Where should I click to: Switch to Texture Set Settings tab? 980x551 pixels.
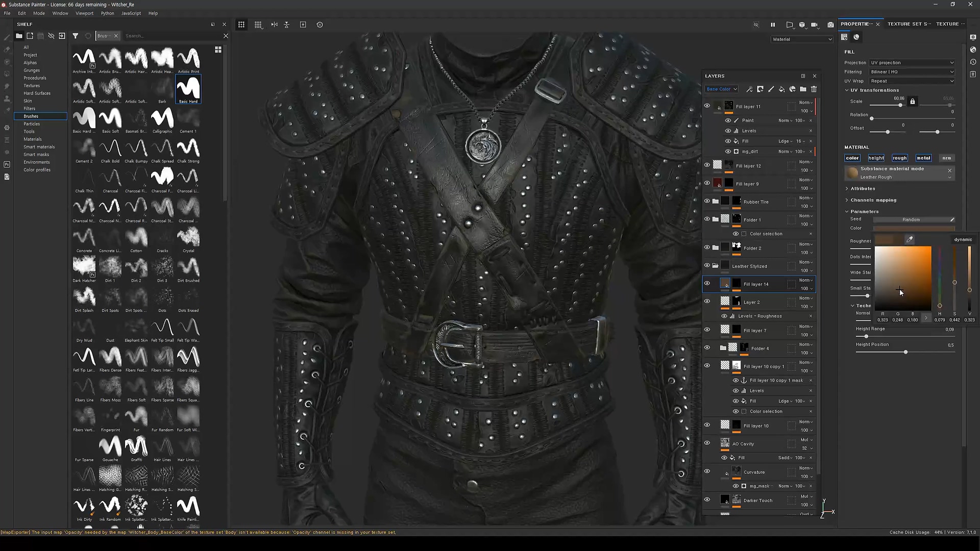(x=909, y=24)
